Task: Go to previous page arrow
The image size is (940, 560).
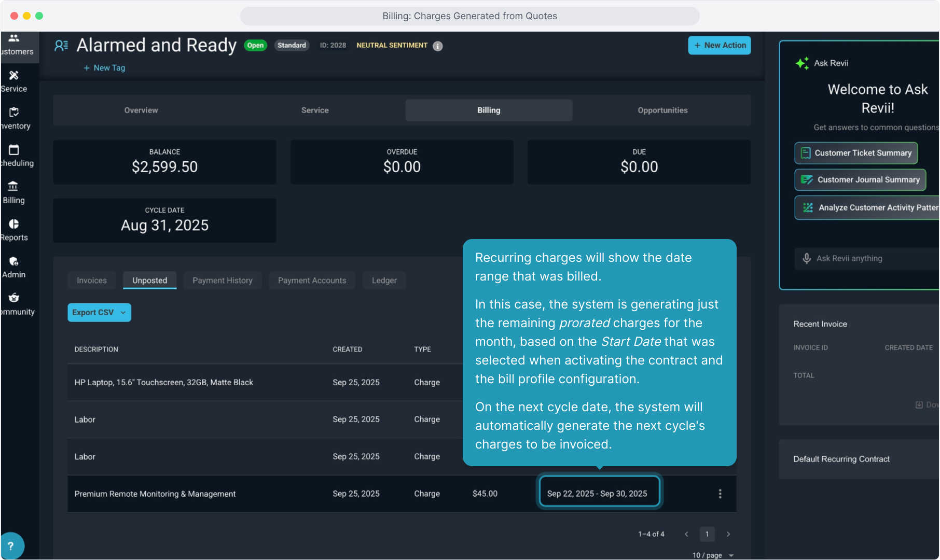Action: [x=686, y=534]
